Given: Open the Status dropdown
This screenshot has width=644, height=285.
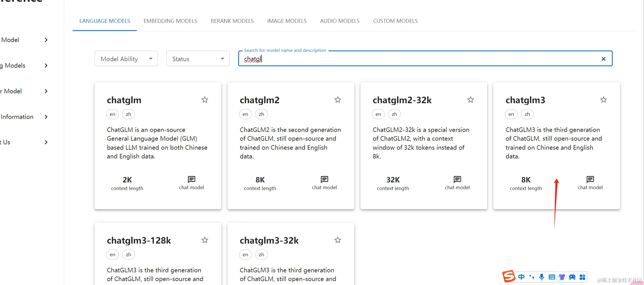Looking at the screenshot, I should click(x=198, y=59).
